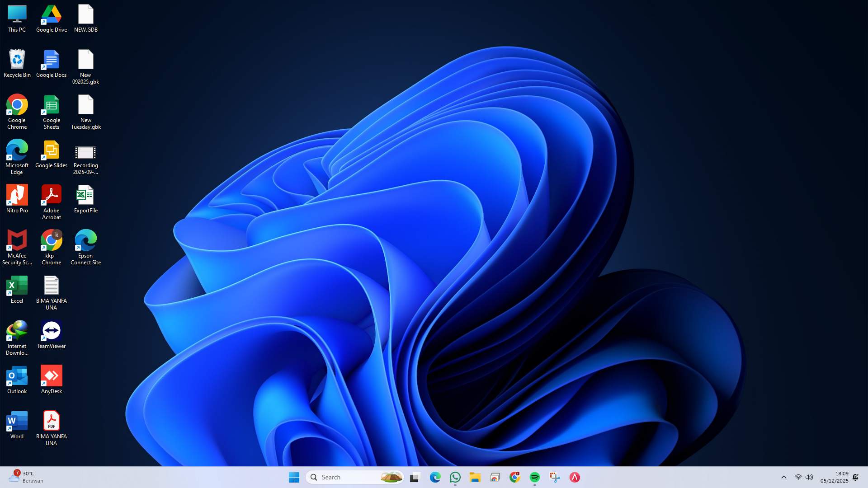Launch AnyDesk from the desktop

(x=51, y=375)
